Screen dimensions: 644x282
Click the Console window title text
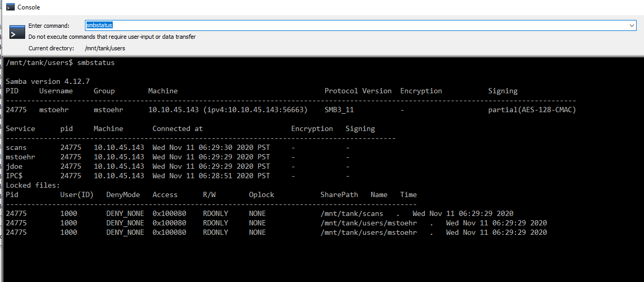[28, 7]
